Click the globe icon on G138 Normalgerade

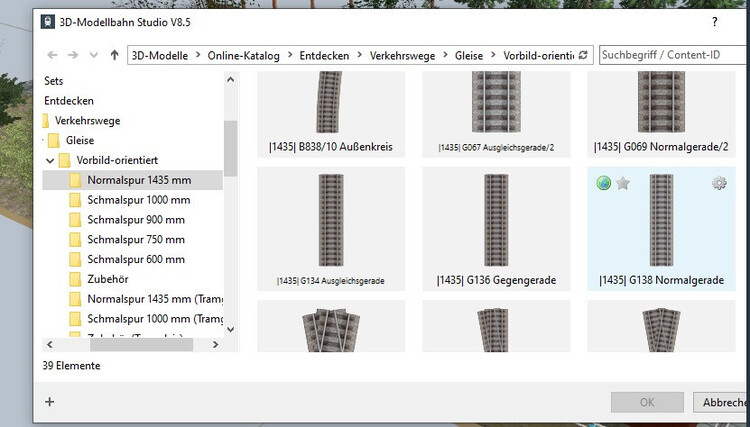coord(604,183)
